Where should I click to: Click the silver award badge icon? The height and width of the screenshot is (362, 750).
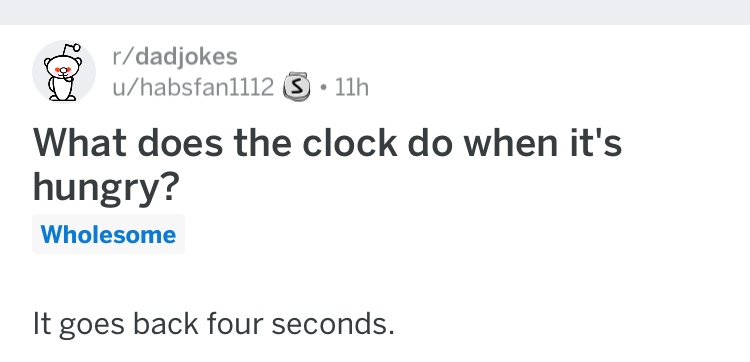tap(297, 87)
